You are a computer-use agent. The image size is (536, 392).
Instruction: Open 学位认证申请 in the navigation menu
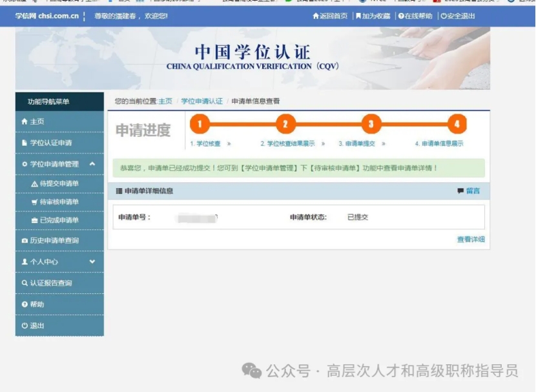tap(59, 143)
